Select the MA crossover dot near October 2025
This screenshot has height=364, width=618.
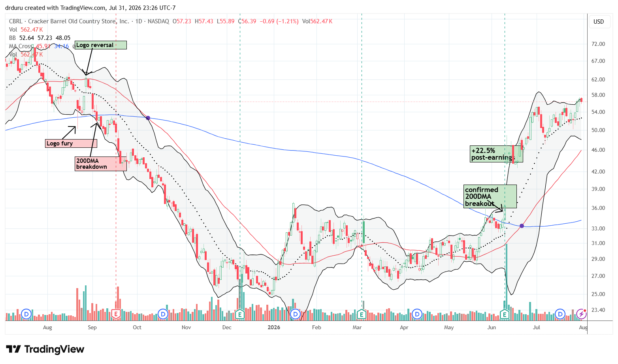click(x=148, y=118)
